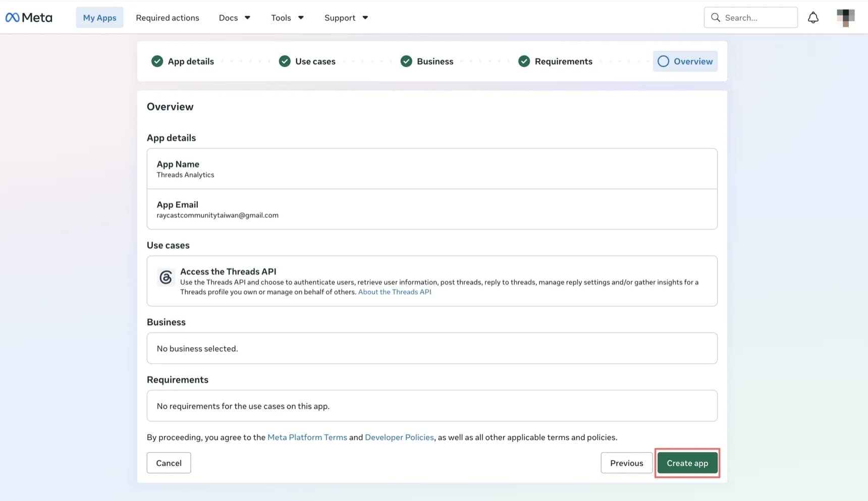Viewport: 868px width, 501px height.
Task: Expand the Docs dropdown
Action: coord(235,18)
